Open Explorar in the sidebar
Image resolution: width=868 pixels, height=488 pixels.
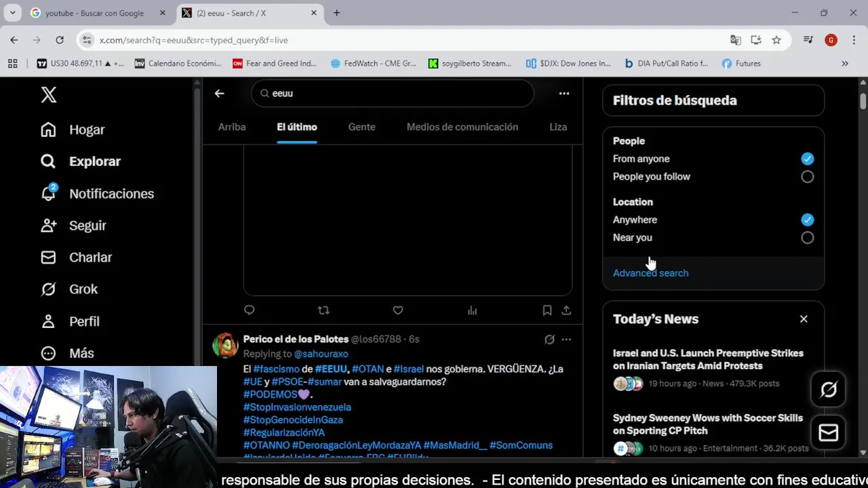coord(80,161)
